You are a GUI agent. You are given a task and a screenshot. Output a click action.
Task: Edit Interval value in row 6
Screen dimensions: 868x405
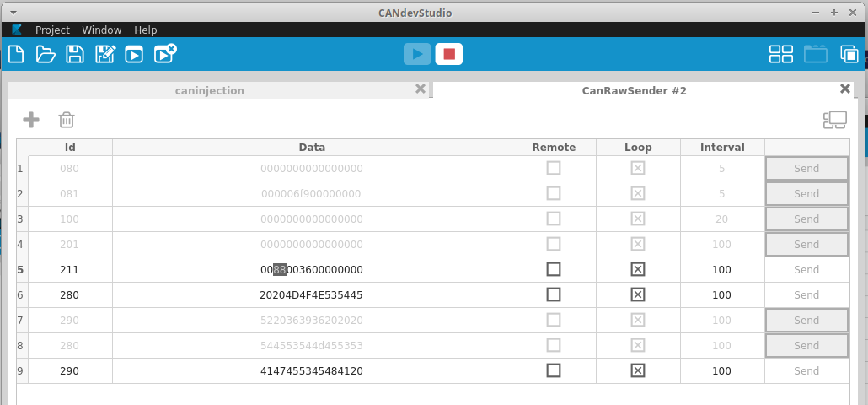tap(722, 295)
